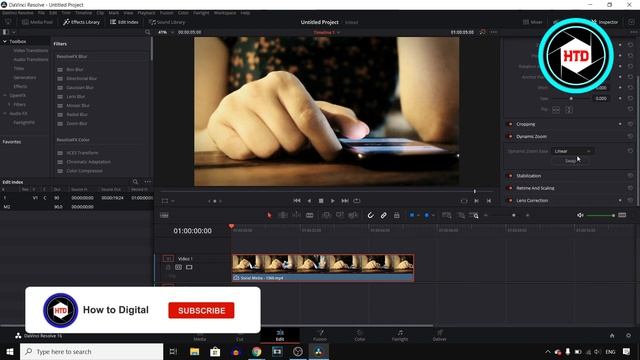Adjust the green volume slider
The image size is (640, 360).
[x=600, y=215]
